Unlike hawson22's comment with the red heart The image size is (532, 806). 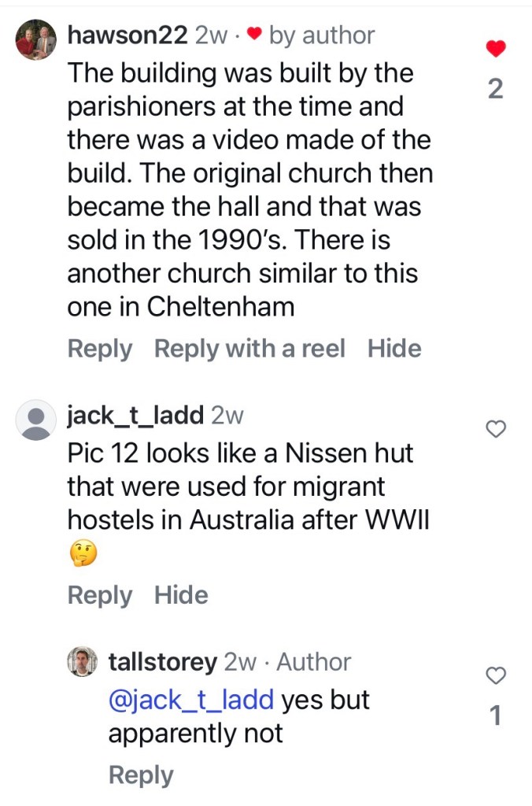[x=495, y=50]
